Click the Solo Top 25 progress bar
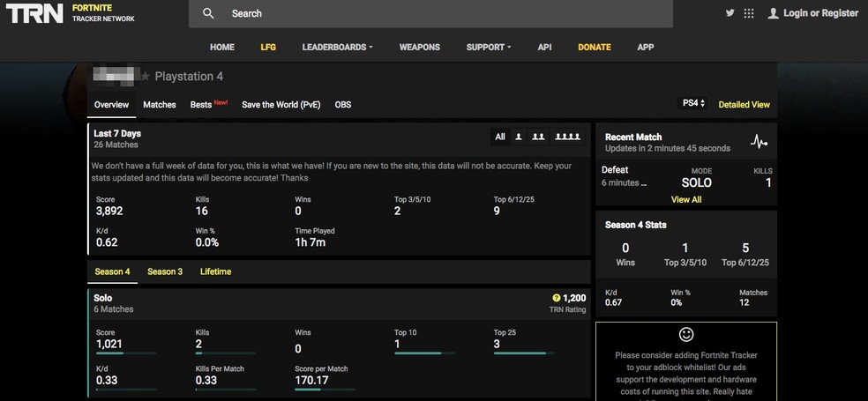 (x=524, y=353)
